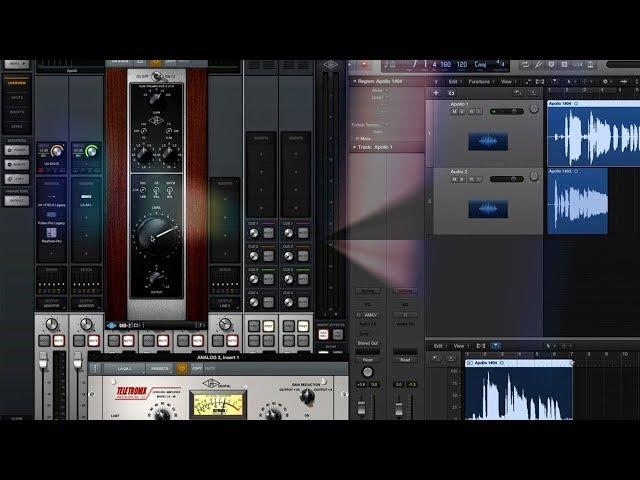640x480 pixels.
Task: Open the View menu in audio editor
Action: [461, 346]
